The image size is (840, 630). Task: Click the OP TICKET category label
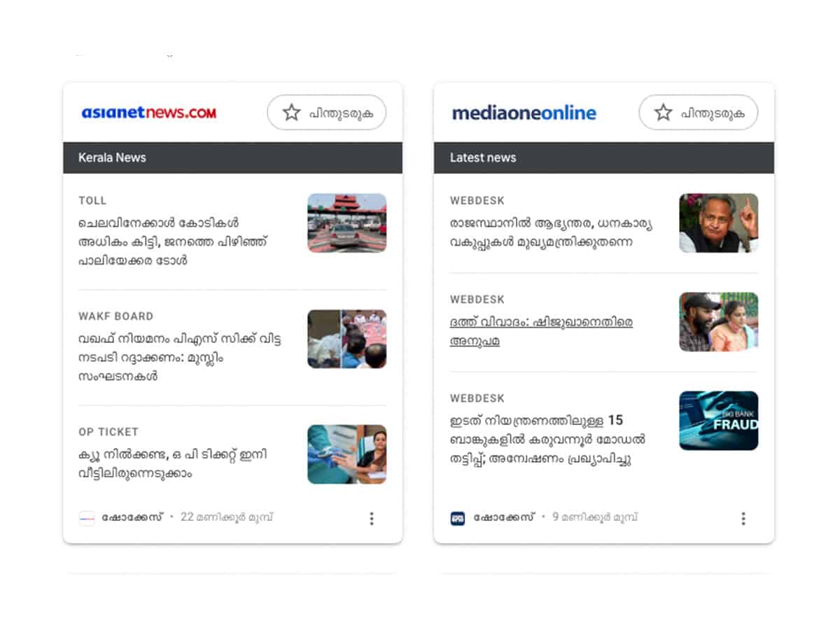[x=108, y=432]
